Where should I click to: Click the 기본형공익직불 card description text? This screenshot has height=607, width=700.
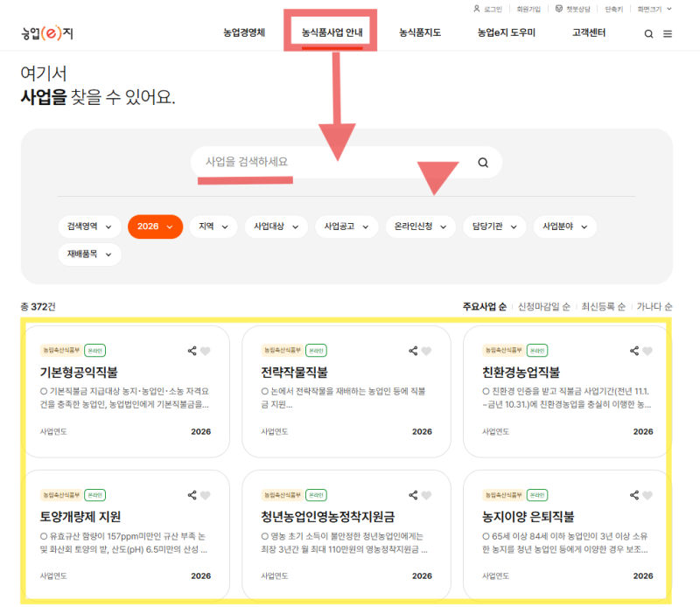[x=124, y=398]
